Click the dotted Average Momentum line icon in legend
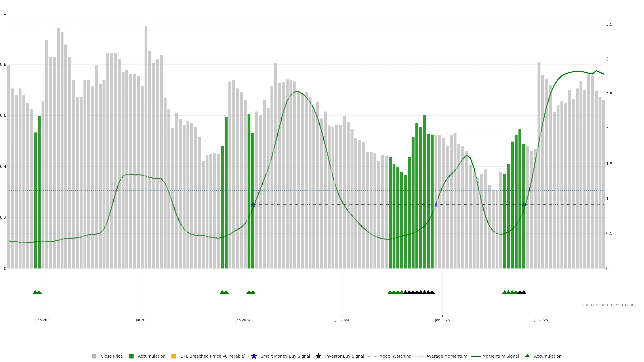The height and width of the screenshot is (362, 644). point(419,356)
